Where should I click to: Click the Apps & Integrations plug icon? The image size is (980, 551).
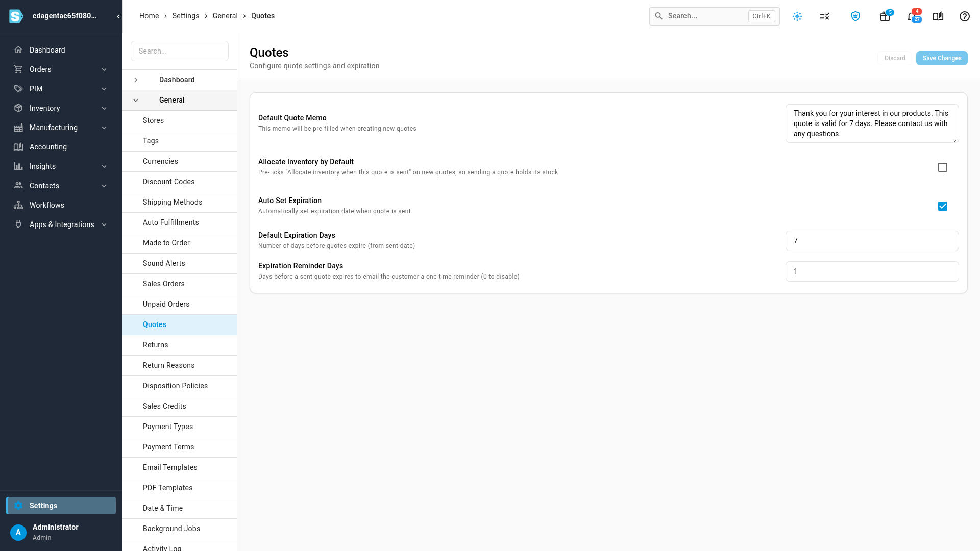(x=18, y=224)
